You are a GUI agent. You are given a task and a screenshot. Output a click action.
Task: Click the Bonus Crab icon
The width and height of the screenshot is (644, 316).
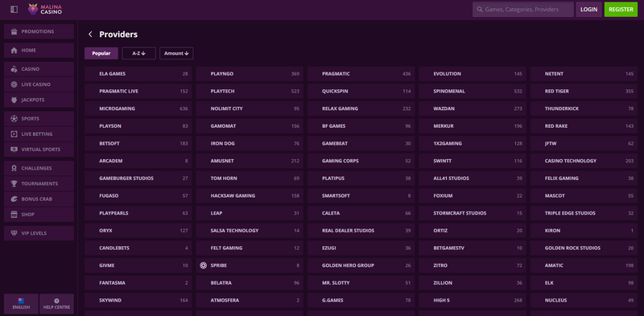[14, 199]
